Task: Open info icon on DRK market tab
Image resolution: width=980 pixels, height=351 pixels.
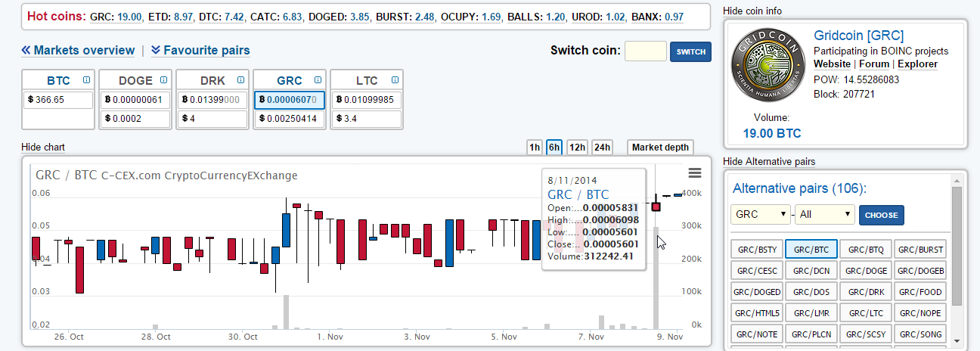Action: [x=240, y=79]
